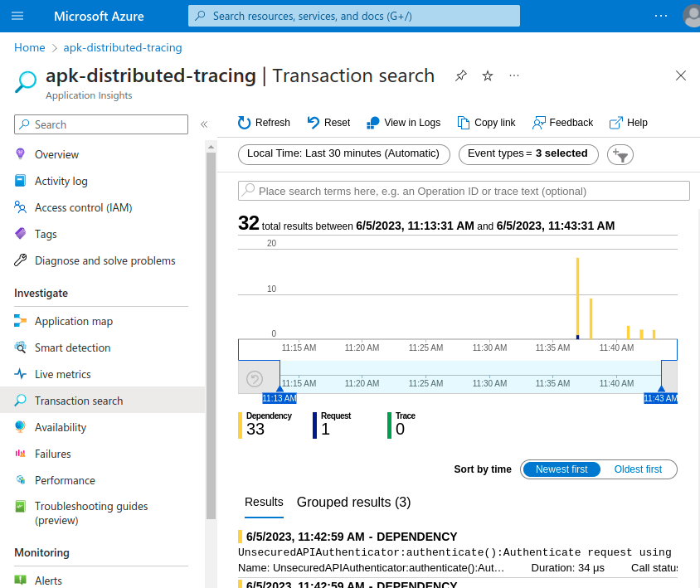Viewport: 700px width, 588px height.
Task: Open Live metrics
Action: [102, 374]
